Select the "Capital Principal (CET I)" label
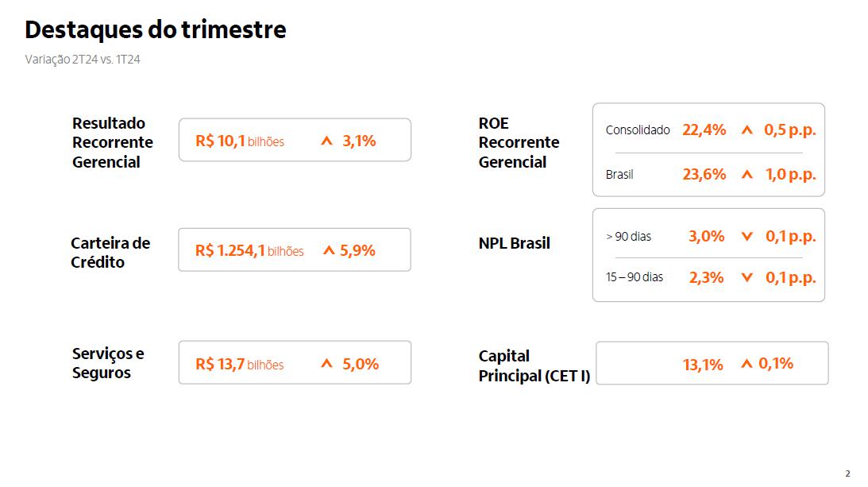The width and height of the screenshot is (868, 487). (534, 366)
